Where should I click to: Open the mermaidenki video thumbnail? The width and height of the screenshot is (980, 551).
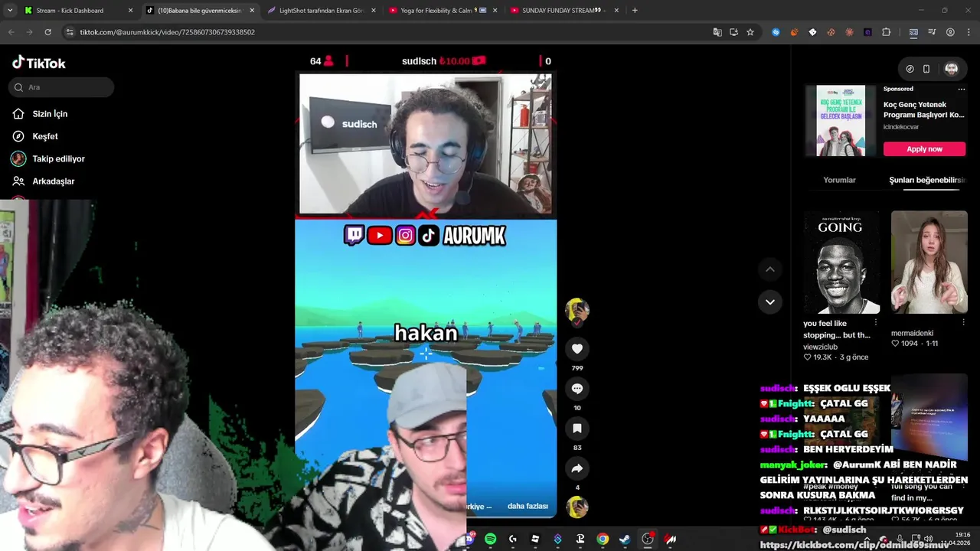point(929,262)
